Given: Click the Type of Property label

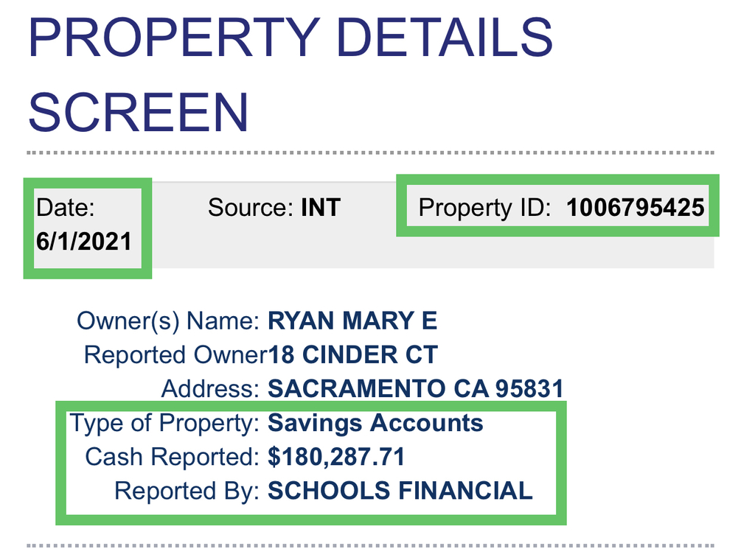Looking at the screenshot, I should point(164,424).
